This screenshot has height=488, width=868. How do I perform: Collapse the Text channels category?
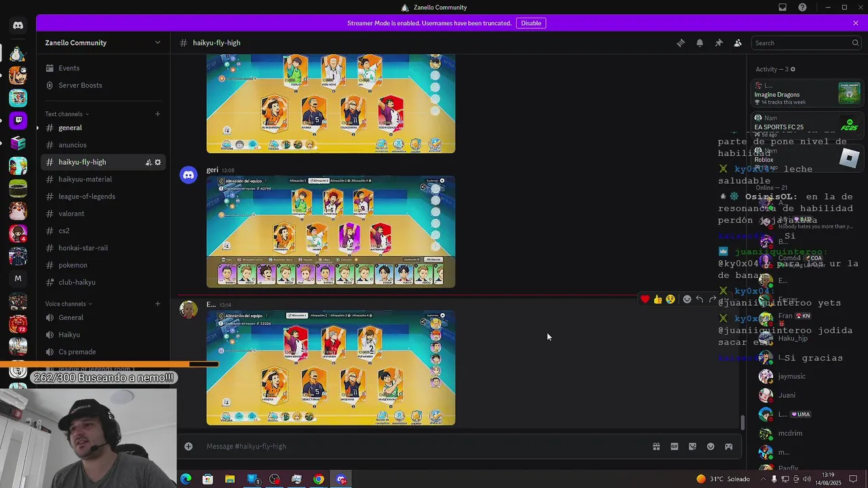pyautogui.click(x=67, y=114)
